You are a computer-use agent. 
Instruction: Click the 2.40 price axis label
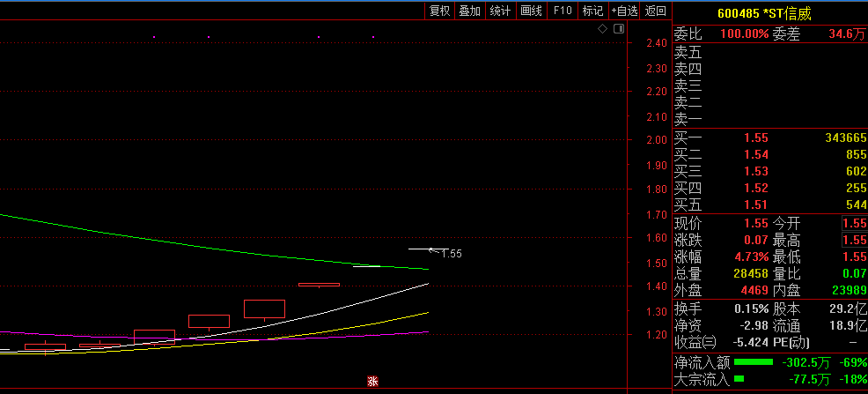[657, 43]
